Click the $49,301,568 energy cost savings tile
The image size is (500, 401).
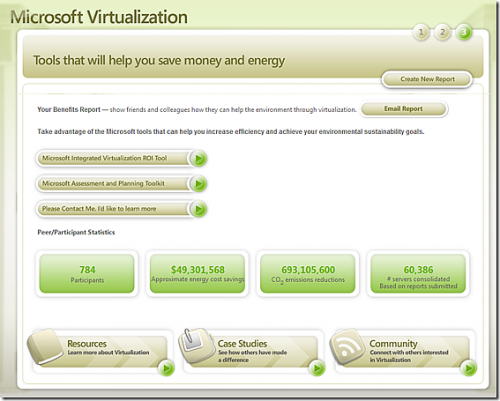197,274
